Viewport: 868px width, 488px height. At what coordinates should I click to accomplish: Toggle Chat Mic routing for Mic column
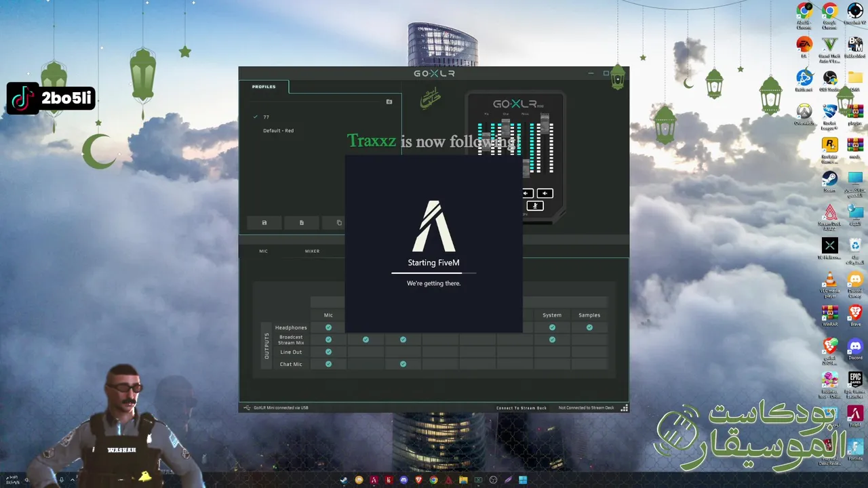(x=328, y=364)
